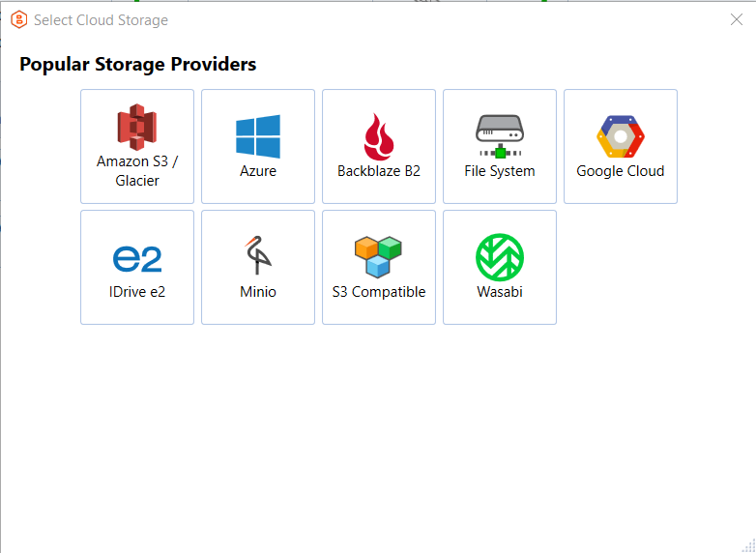756x553 pixels.
Task: Open the IDrive e2 storage option
Action: 137,267
